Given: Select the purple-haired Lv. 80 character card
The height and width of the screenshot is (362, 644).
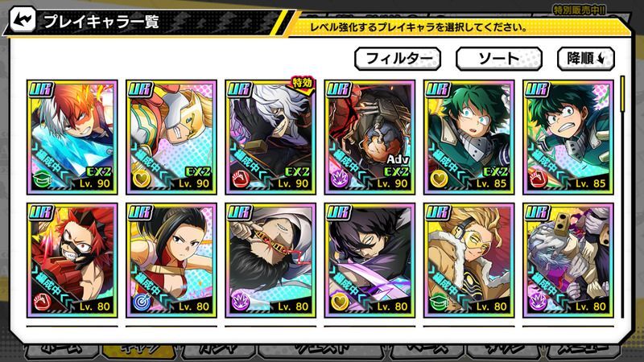Looking at the screenshot, I should (369, 260).
